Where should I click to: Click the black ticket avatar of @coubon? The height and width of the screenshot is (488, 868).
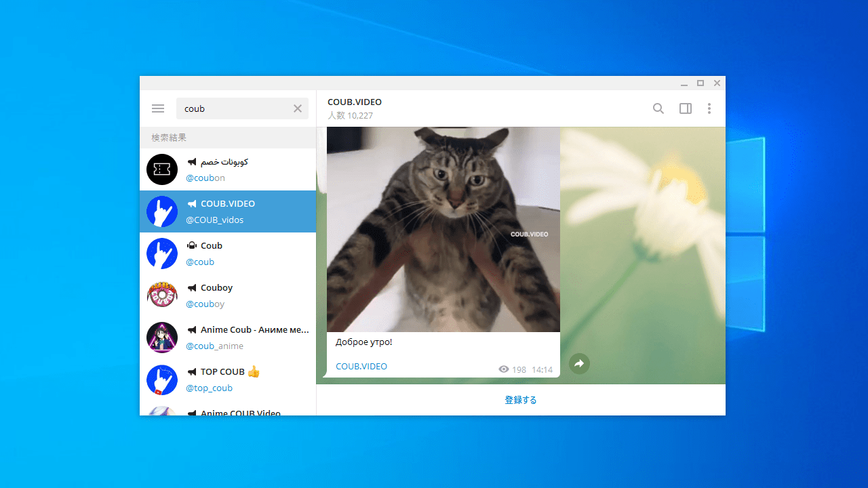162,169
